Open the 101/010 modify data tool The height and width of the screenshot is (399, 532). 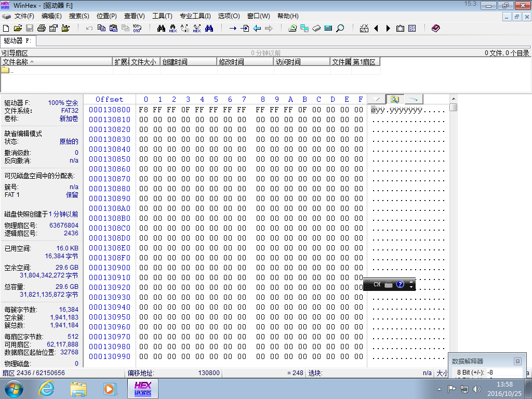pyautogui.click(x=137, y=29)
